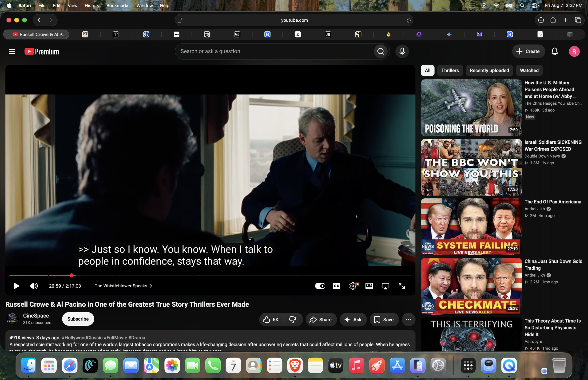Open the YouTube guide hamburger menu
The image size is (588, 380).
[12, 51]
